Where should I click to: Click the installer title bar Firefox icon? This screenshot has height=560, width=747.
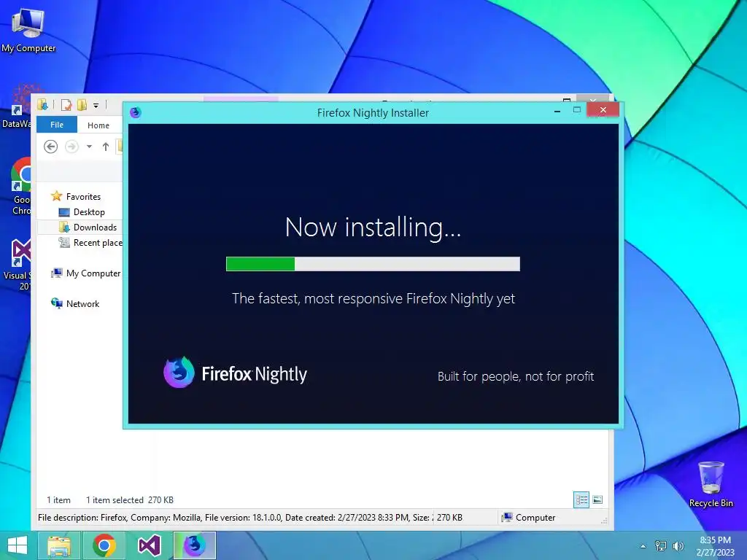135,112
